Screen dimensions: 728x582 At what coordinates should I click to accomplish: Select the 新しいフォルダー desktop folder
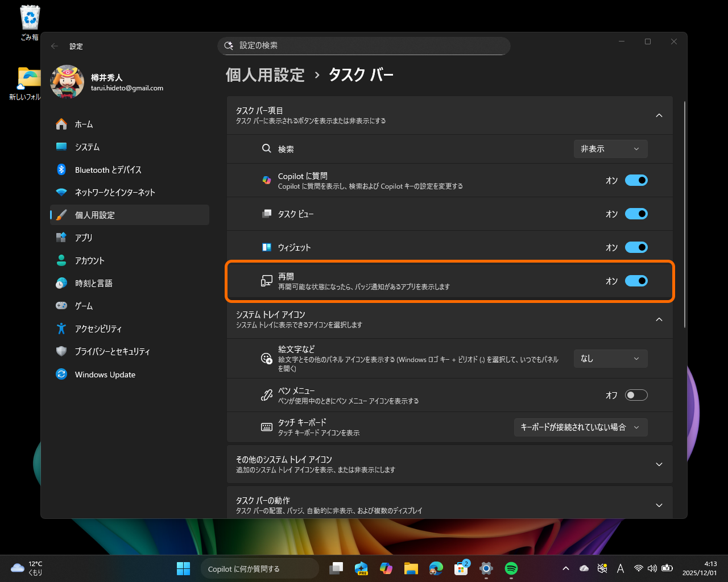pos(26,84)
